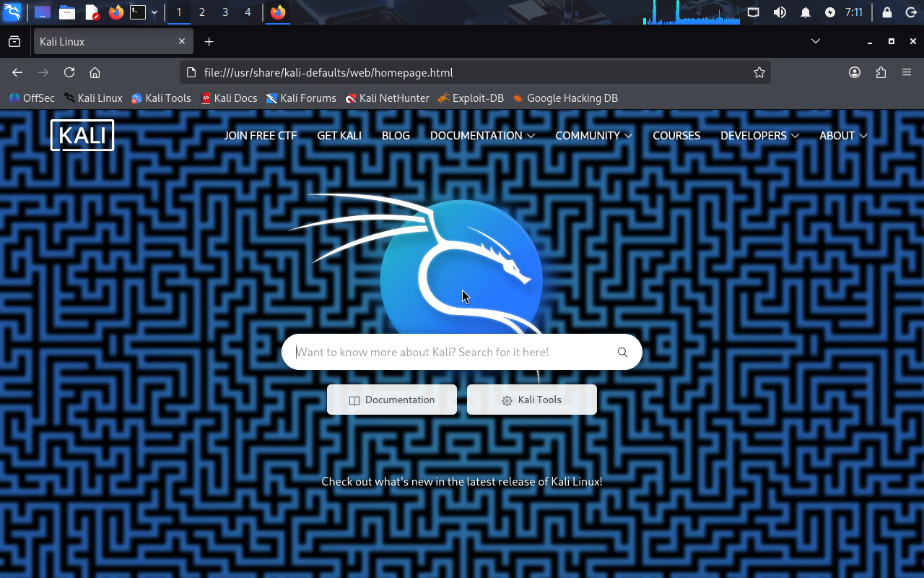This screenshot has height=578, width=924.
Task: Expand the DEVELOPERS dropdown menu
Action: pyautogui.click(x=759, y=136)
